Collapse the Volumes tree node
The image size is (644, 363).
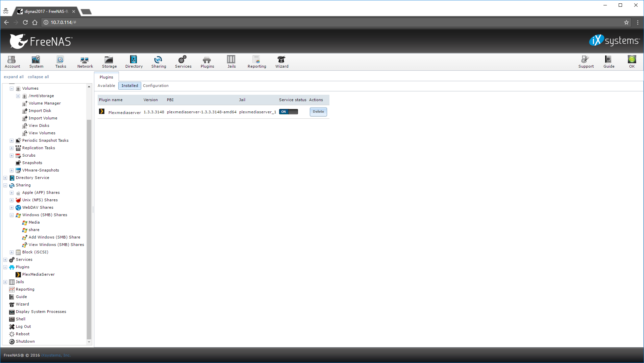point(11,89)
